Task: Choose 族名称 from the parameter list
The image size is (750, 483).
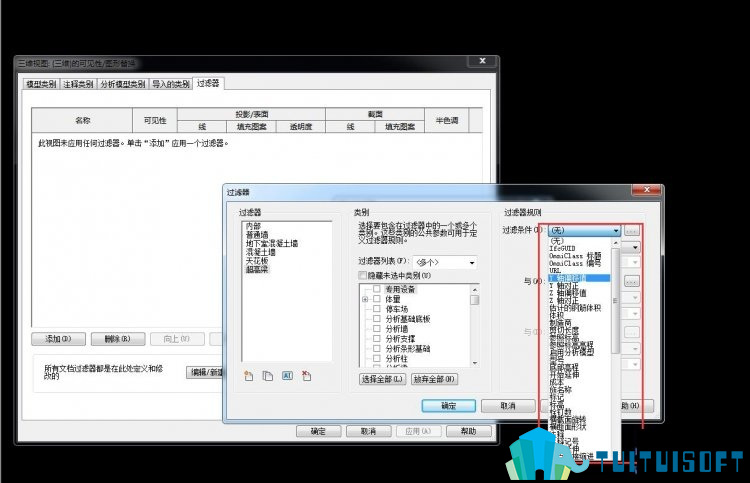Action: (x=560, y=390)
